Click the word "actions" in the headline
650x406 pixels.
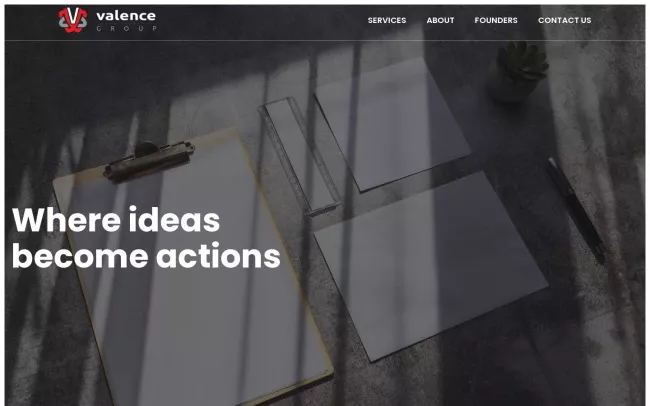click(218, 256)
